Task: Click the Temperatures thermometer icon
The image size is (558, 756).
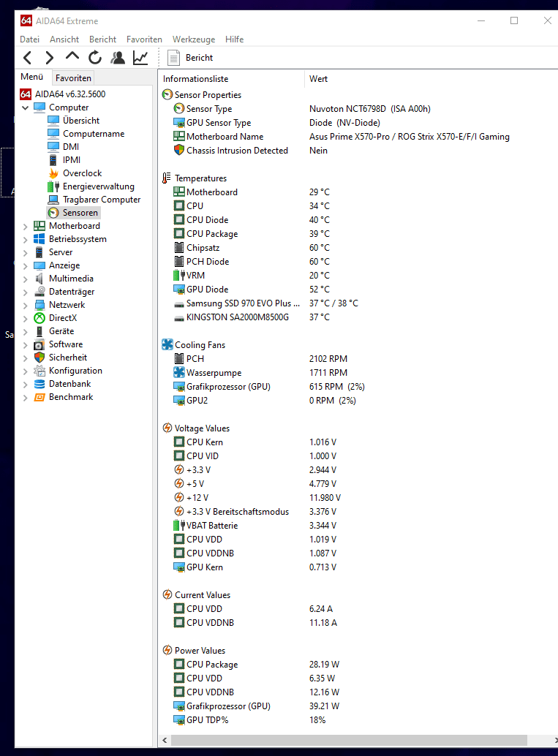Action: [167, 178]
